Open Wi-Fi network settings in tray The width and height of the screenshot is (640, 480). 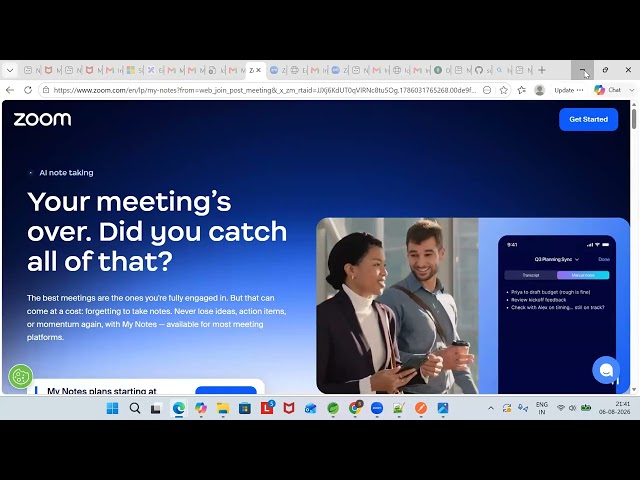pyautogui.click(x=561, y=408)
